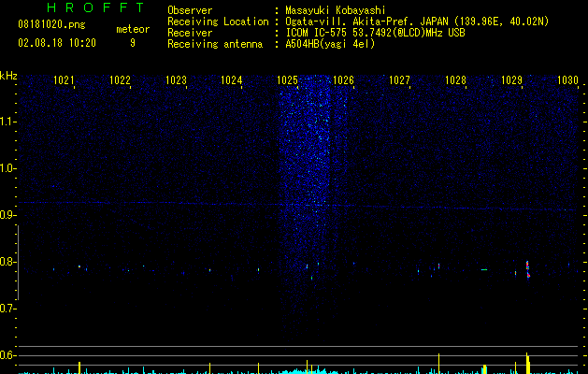The image size is (588, 374).
Task: Click the 'Receiving Location' label
Action: pos(218,22)
